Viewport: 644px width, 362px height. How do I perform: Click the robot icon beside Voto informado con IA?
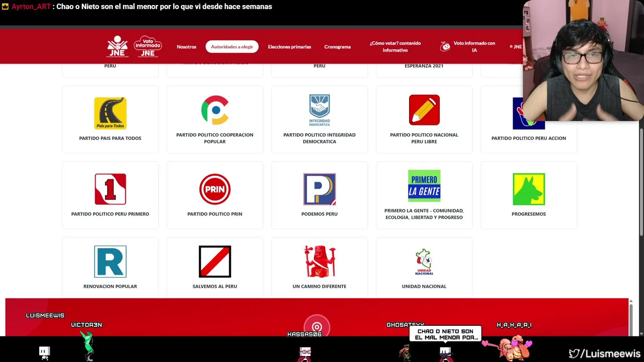pos(445,46)
